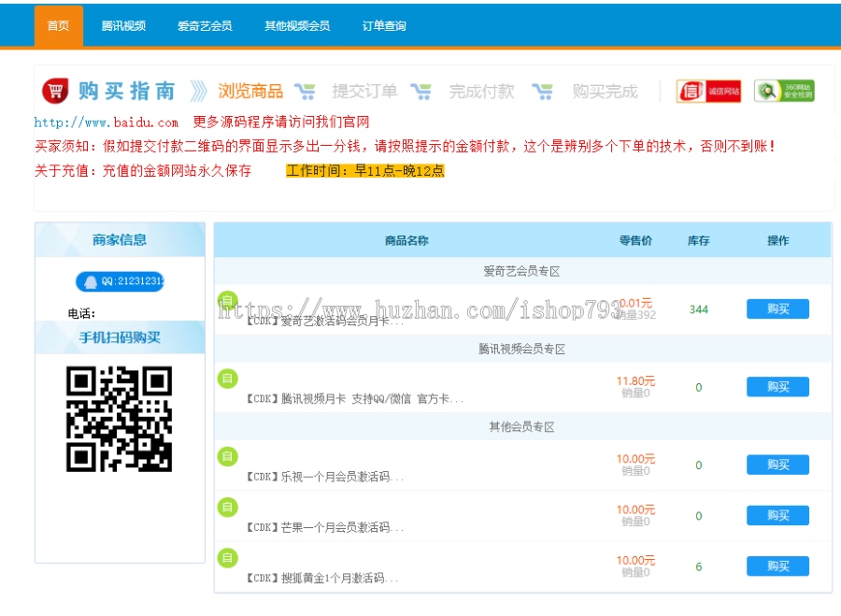The height and width of the screenshot is (616, 841).
Task: Open the 360网站安全检测 badge
Action: pyautogui.click(x=785, y=91)
